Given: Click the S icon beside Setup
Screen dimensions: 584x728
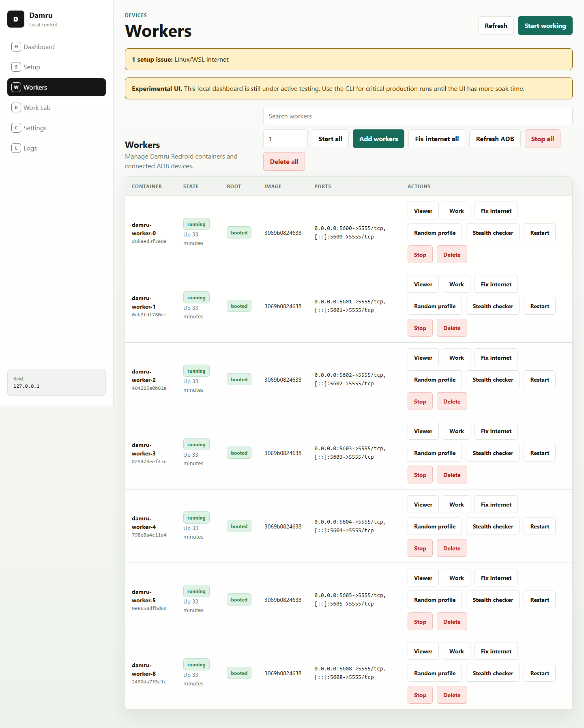Looking at the screenshot, I should tap(16, 67).
